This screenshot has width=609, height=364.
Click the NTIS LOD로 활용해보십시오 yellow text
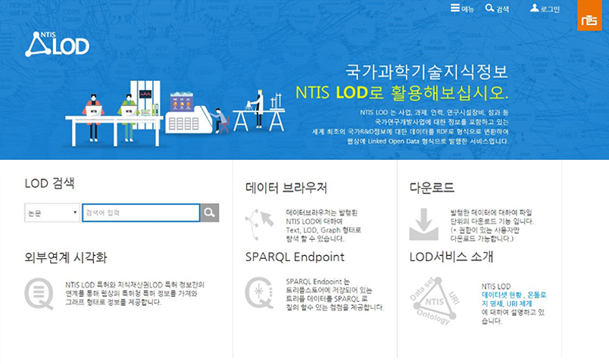pos(401,92)
